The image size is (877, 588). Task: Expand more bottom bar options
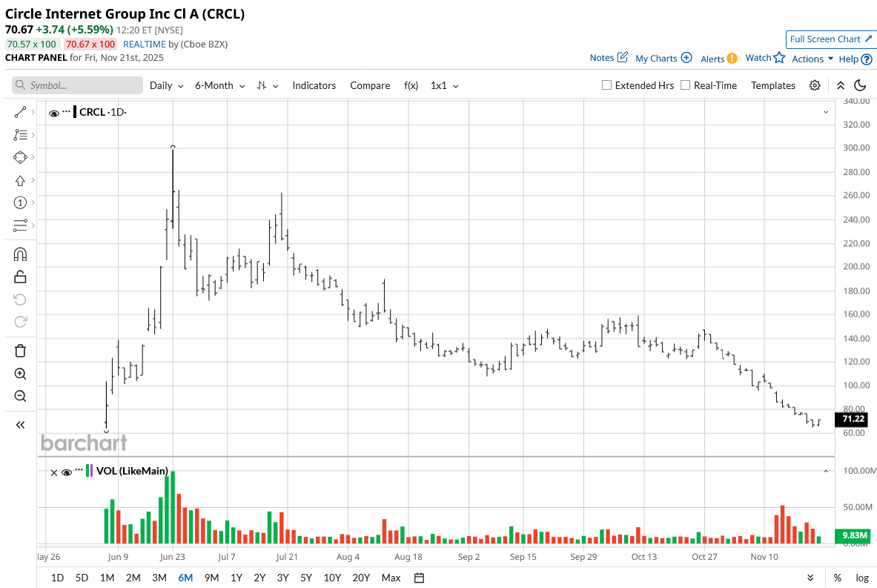[810, 578]
